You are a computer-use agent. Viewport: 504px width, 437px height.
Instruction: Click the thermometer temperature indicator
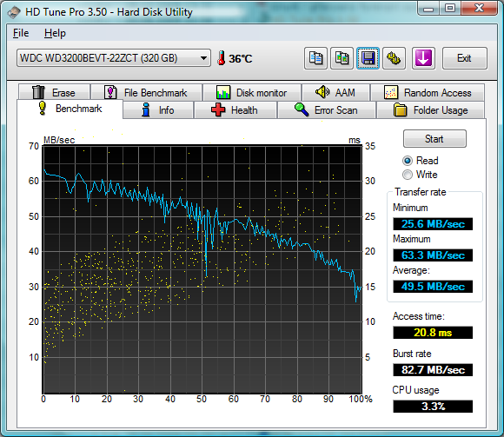point(235,58)
